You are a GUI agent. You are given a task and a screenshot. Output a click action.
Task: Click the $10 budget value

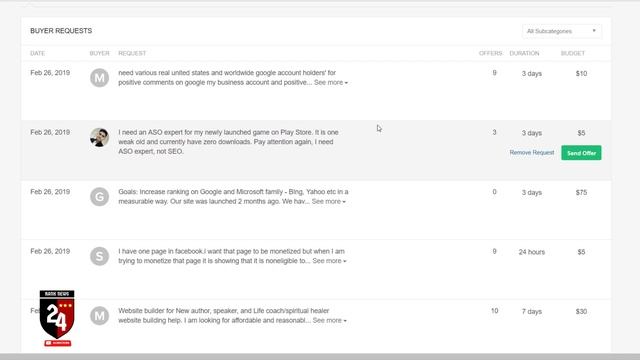pyautogui.click(x=581, y=73)
